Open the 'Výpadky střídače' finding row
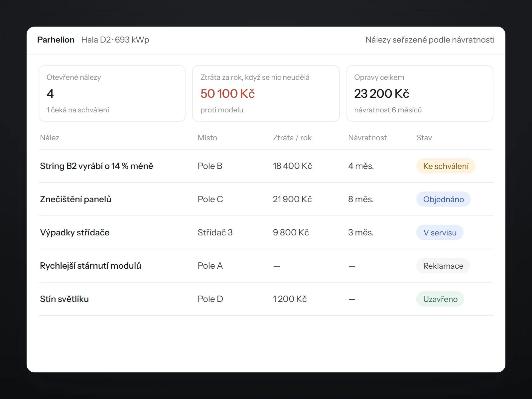The height and width of the screenshot is (399, 532). coord(266,232)
